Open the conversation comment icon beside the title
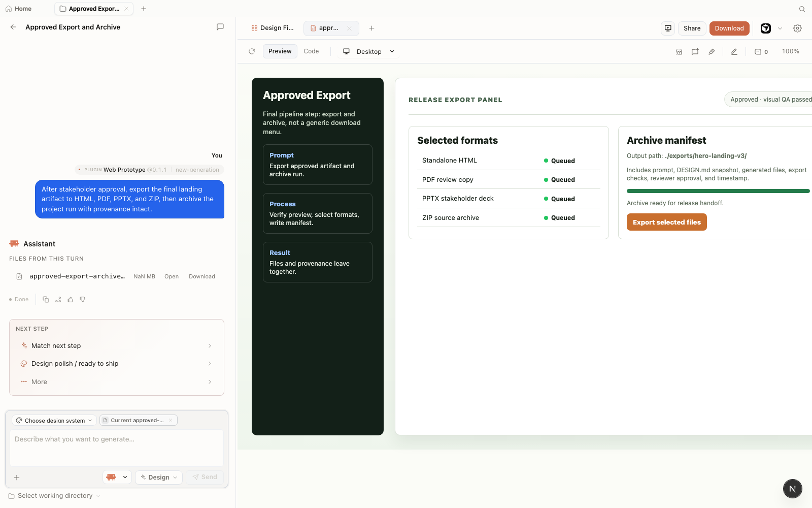Screen dimensions: 812x508 220,27
